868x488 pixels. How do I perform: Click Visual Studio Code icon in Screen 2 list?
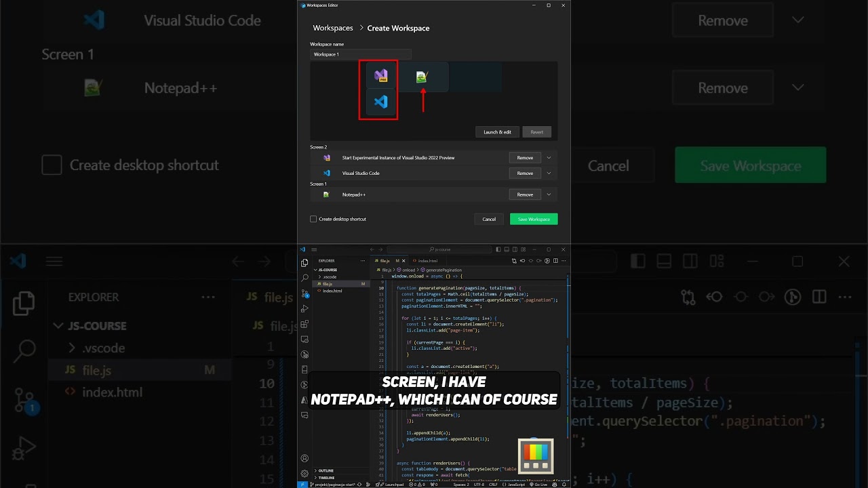click(326, 173)
